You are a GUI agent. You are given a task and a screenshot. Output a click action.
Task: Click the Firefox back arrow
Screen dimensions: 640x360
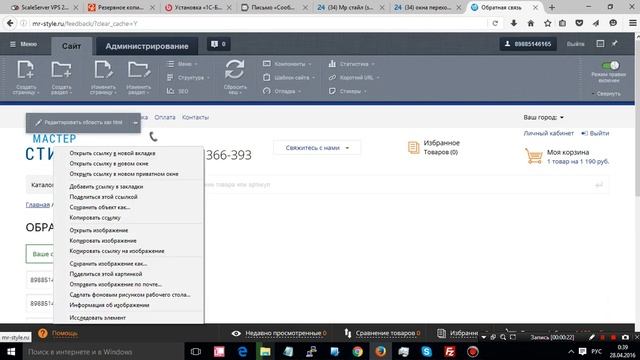pyautogui.click(x=10, y=23)
